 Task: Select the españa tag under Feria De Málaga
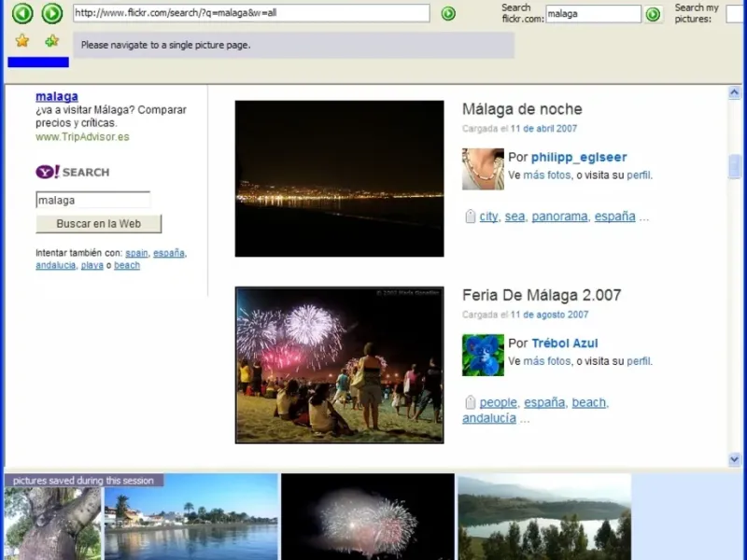(x=544, y=402)
